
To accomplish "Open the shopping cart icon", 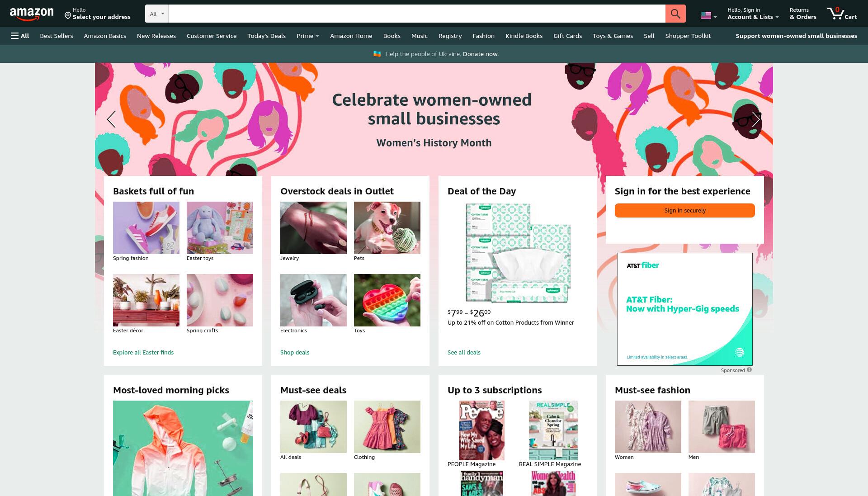I will pos(842,14).
